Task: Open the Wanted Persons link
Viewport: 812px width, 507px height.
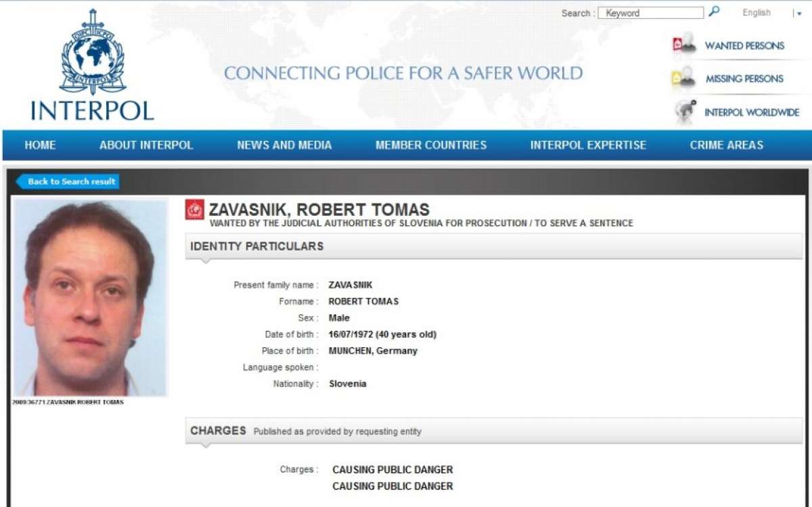Action: click(x=744, y=45)
